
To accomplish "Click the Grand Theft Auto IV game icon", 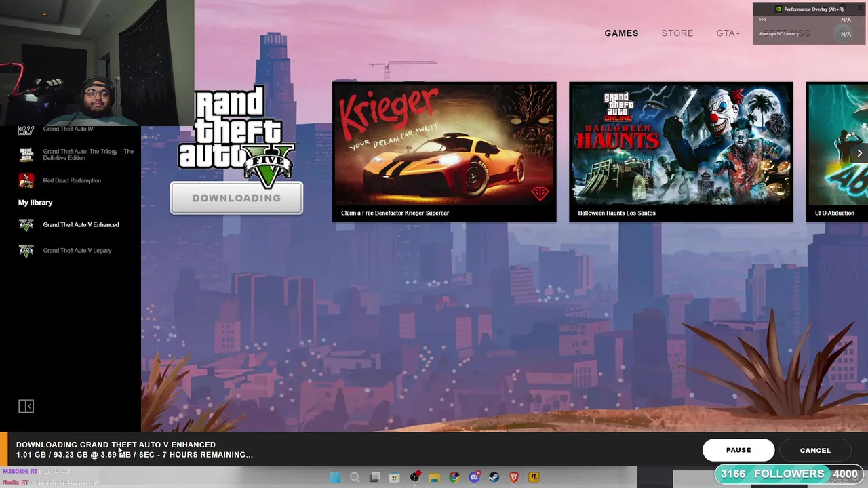I will pyautogui.click(x=26, y=130).
